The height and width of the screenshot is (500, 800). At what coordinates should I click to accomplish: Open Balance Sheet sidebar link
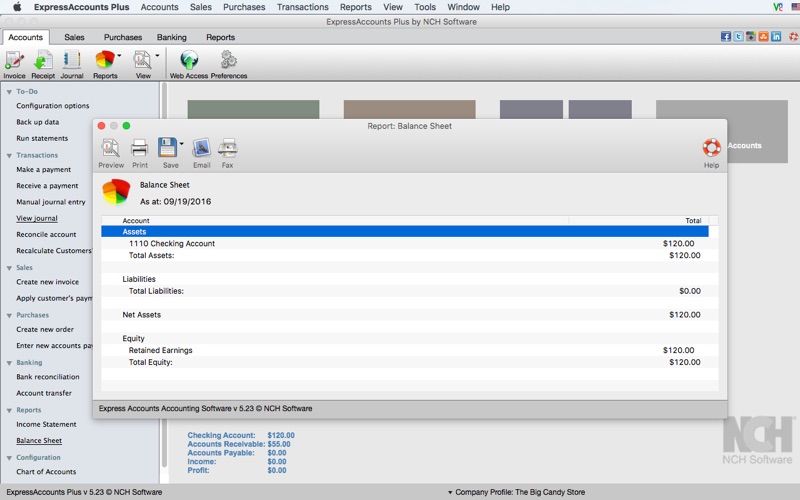(x=39, y=441)
